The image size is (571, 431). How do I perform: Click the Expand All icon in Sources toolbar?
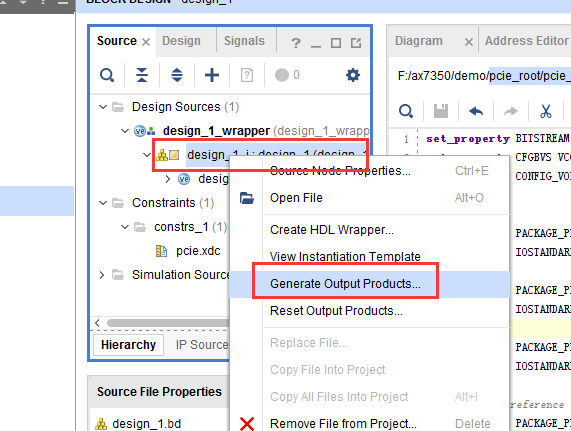tap(177, 75)
